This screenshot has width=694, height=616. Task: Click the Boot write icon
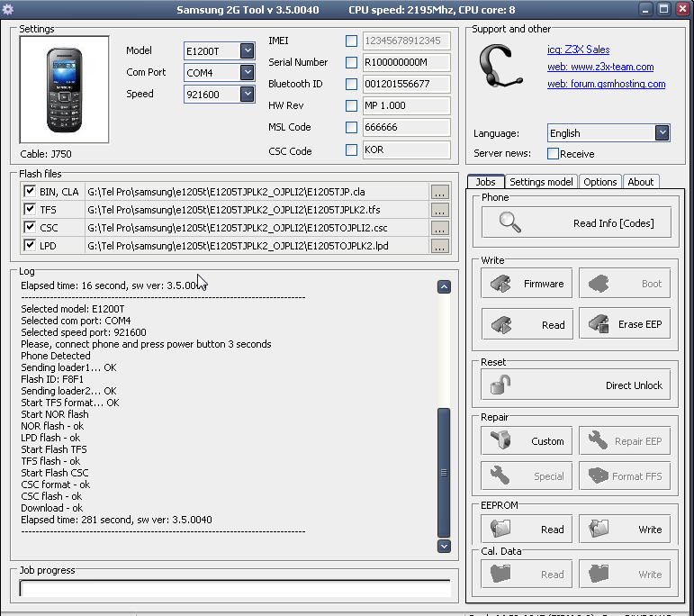(599, 284)
